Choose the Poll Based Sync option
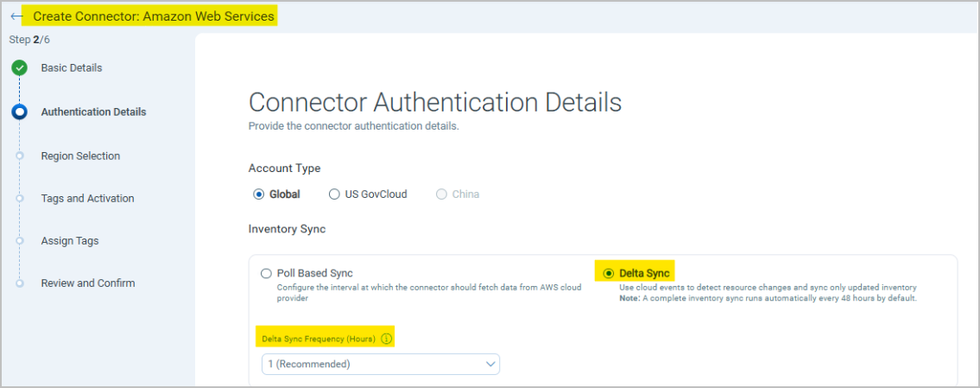980x388 pixels. (266, 273)
